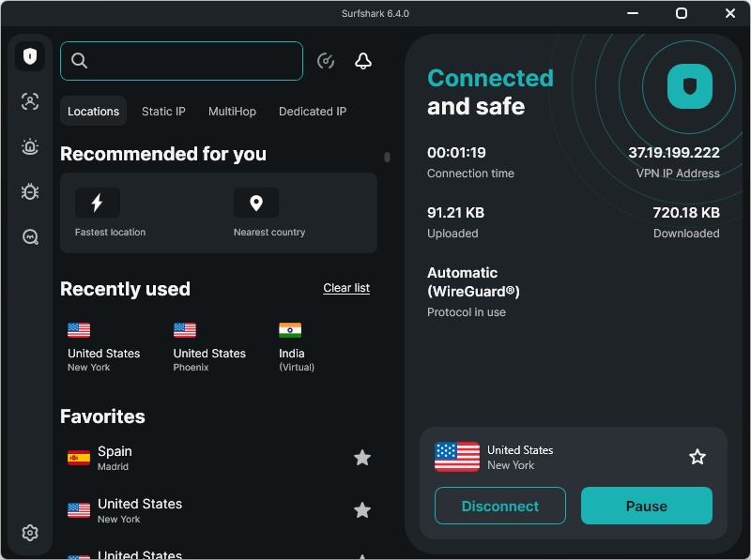751x560 pixels.
Task: Select Fastest location option
Action: coord(111,213)
